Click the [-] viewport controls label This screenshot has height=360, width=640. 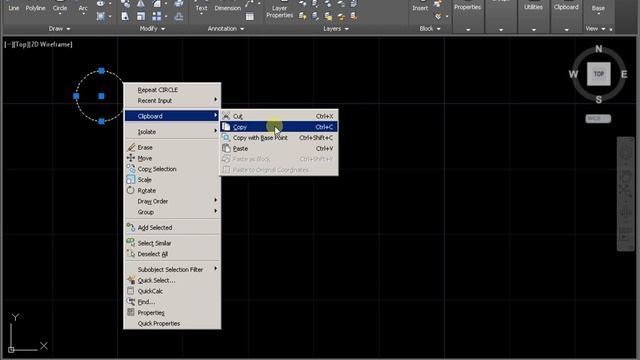click(8, 44)
